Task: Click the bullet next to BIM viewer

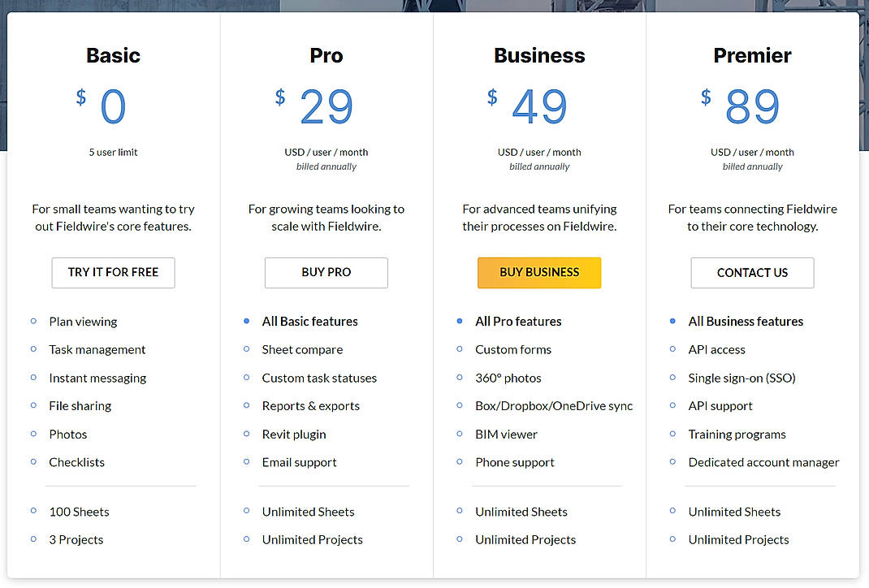Action: [460, 435]
